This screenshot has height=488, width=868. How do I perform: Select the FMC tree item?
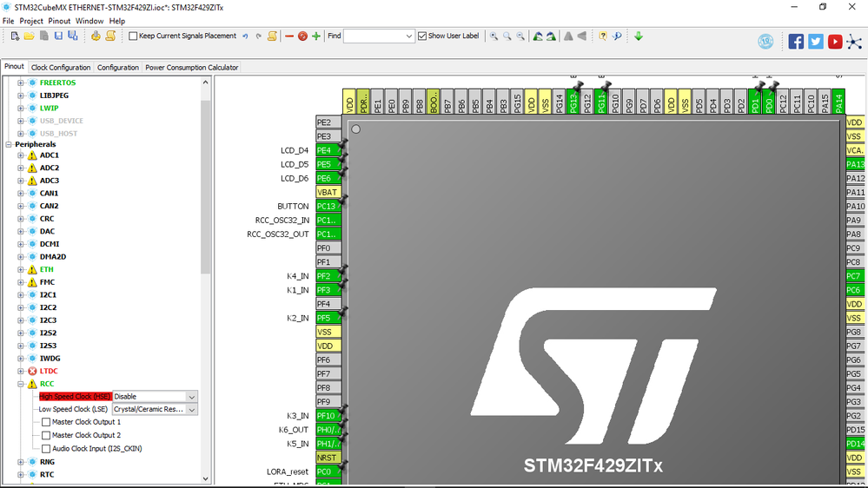tap(47, 282)
